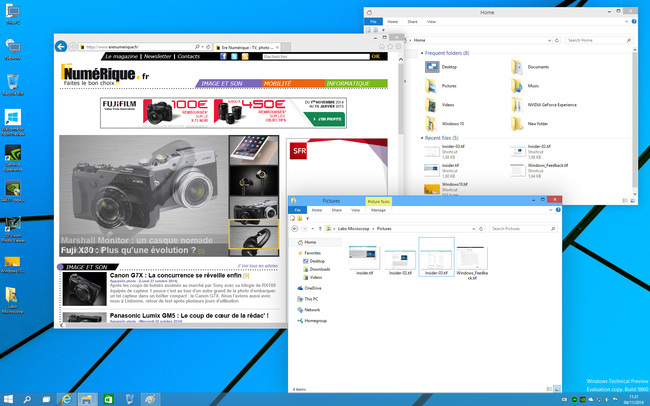Collapse the Recent files group
The height and width of the screenshot is (406, 650).
422,138
